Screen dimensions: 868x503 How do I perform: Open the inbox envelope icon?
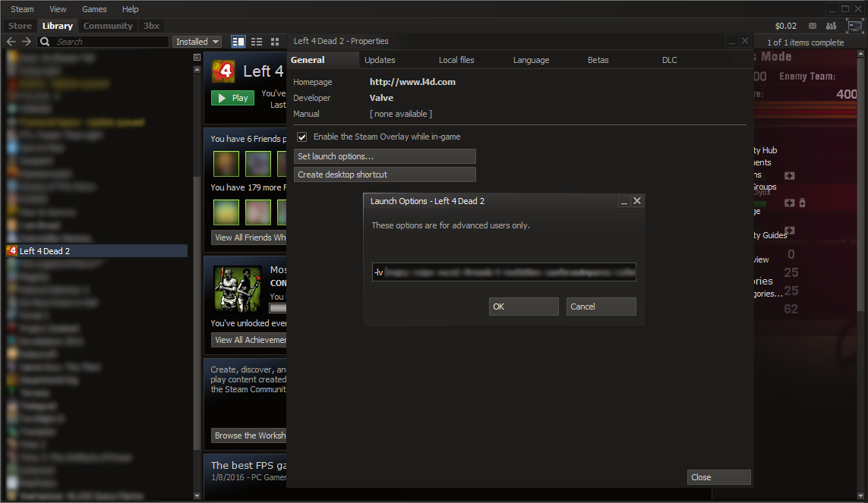coord(812,26)
